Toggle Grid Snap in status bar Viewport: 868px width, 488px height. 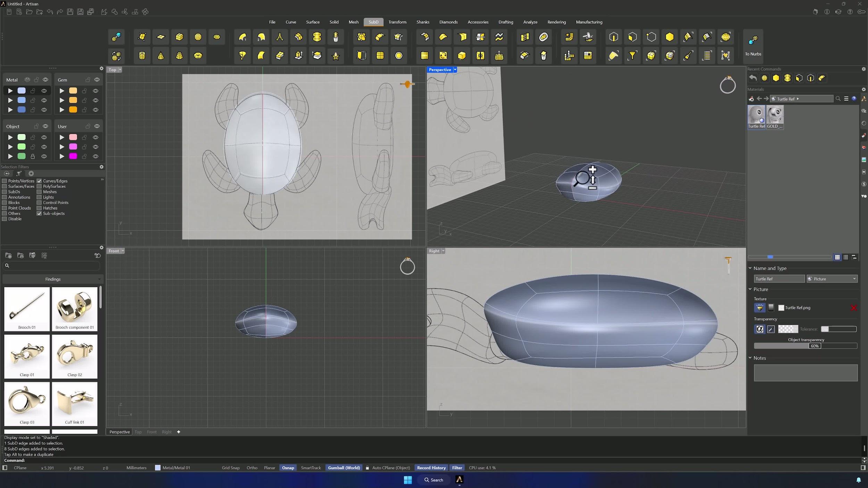[x=231, y=468]
